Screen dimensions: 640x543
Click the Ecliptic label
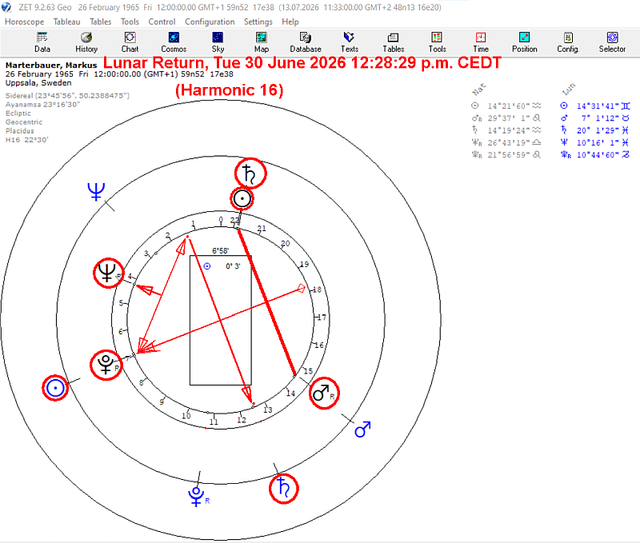click(x=18, y=113)
